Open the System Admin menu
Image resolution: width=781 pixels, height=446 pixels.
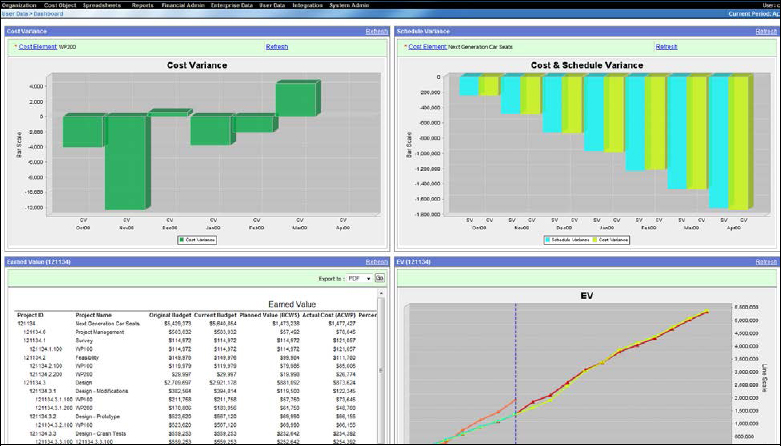349,5
